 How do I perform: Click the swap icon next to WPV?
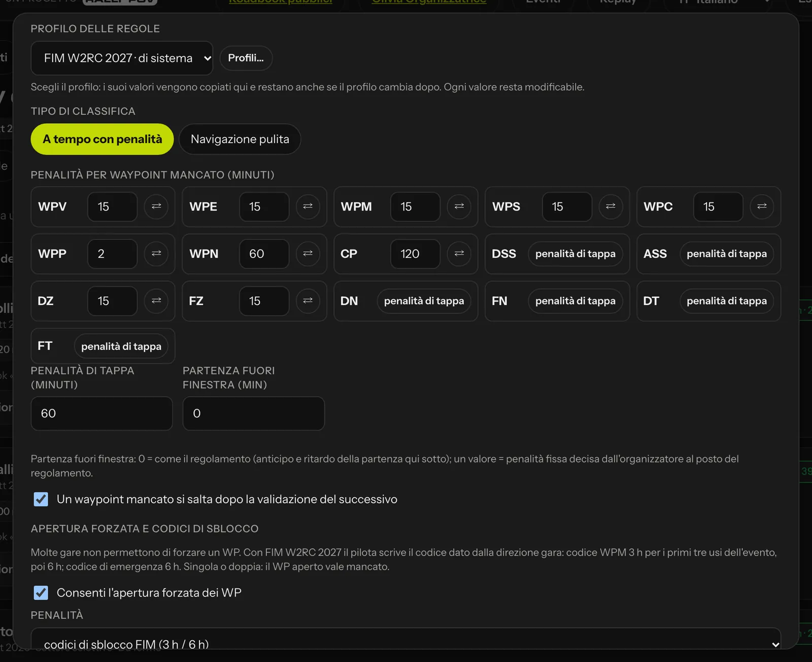click(x=156, y=206)
